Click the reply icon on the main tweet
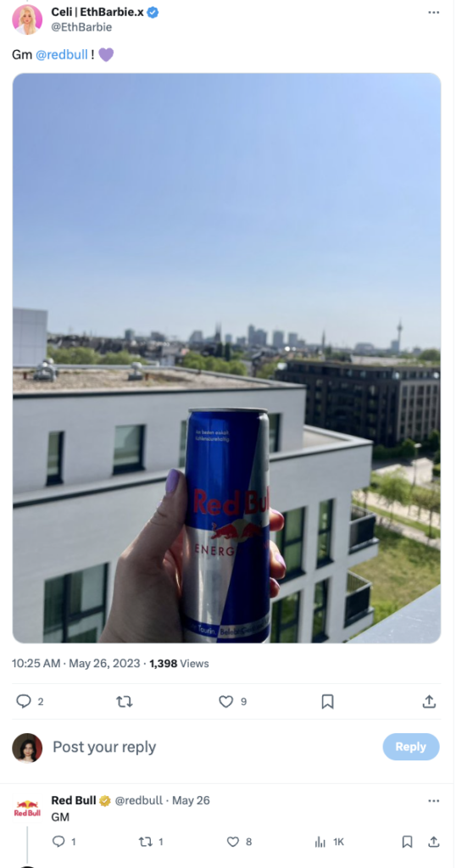 click(x=24, y=701)
